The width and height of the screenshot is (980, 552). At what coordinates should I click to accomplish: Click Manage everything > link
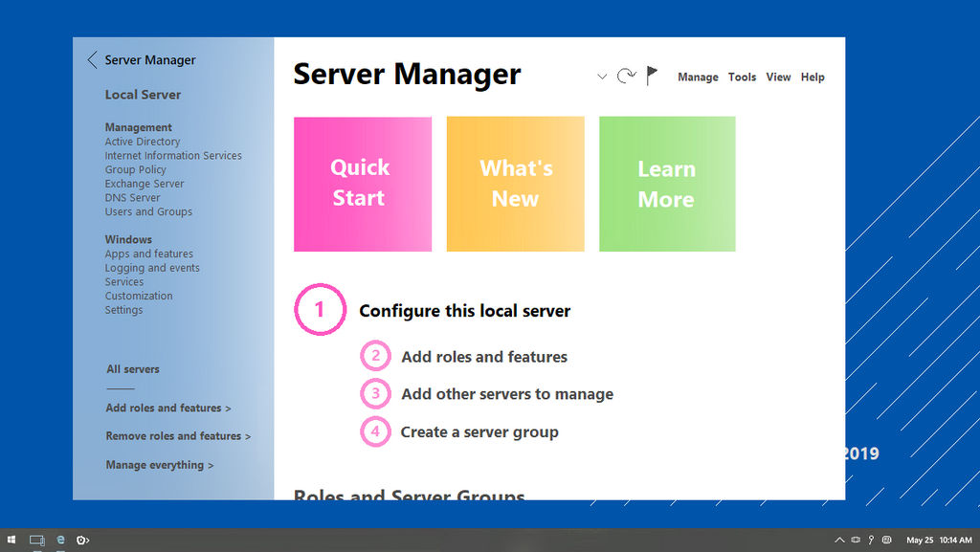tap(160, 465)
